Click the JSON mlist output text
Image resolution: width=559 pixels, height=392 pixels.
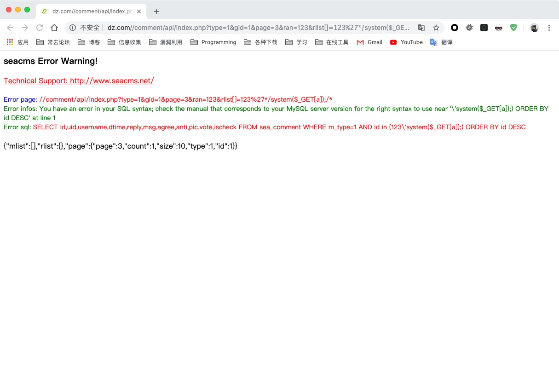coord(121,146)
